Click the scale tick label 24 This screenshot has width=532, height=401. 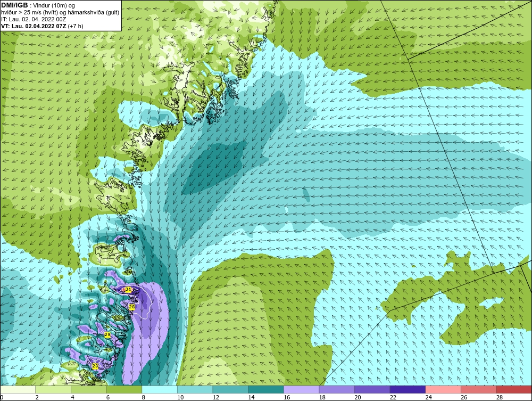428,397
